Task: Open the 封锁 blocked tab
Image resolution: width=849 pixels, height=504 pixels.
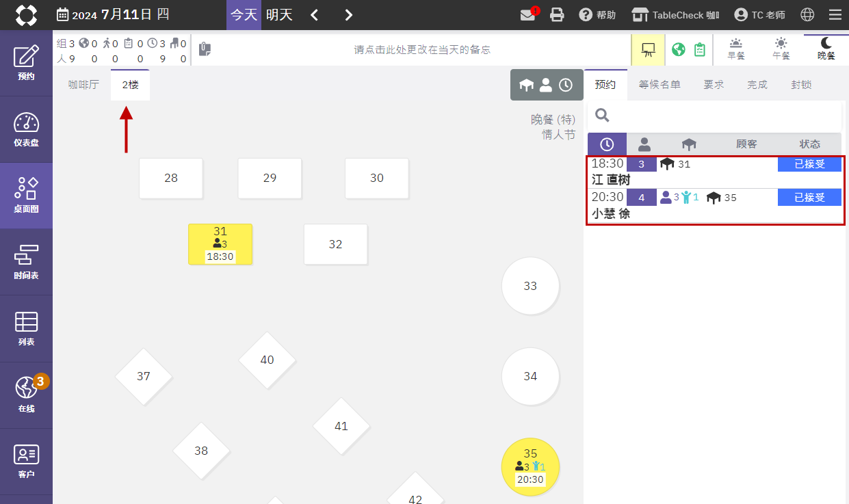Action: [x=801, y=85]
